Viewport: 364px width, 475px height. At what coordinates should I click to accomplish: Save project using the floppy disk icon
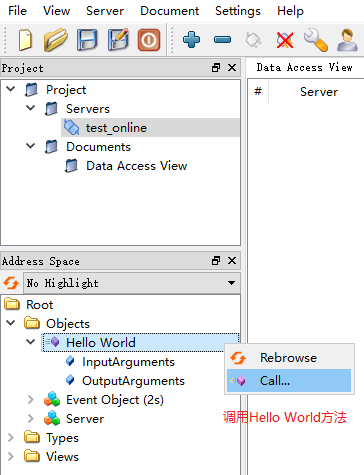tap(87, 40)
